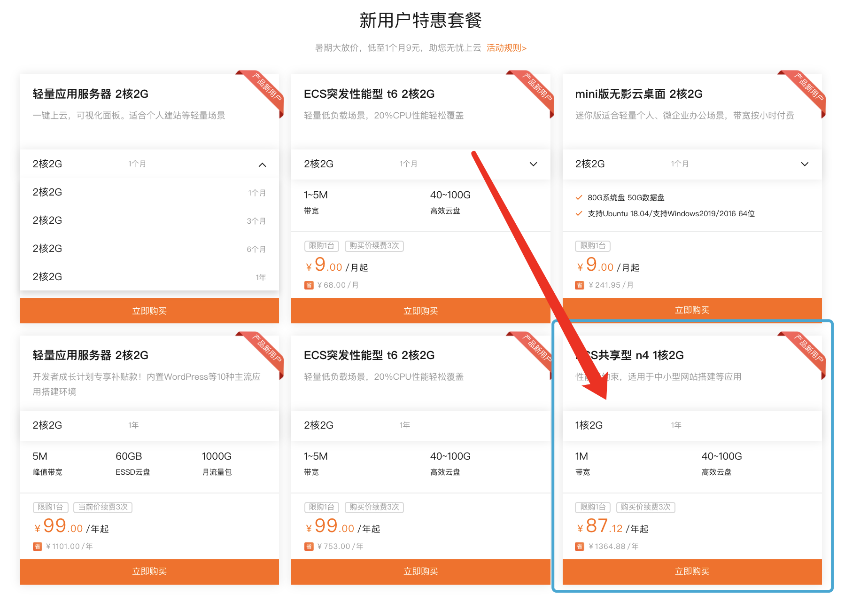Choose the 2核2G 1年 option
Image resolution: width=868 pixels, height=595 pixels.
click(x=149, y=277)
